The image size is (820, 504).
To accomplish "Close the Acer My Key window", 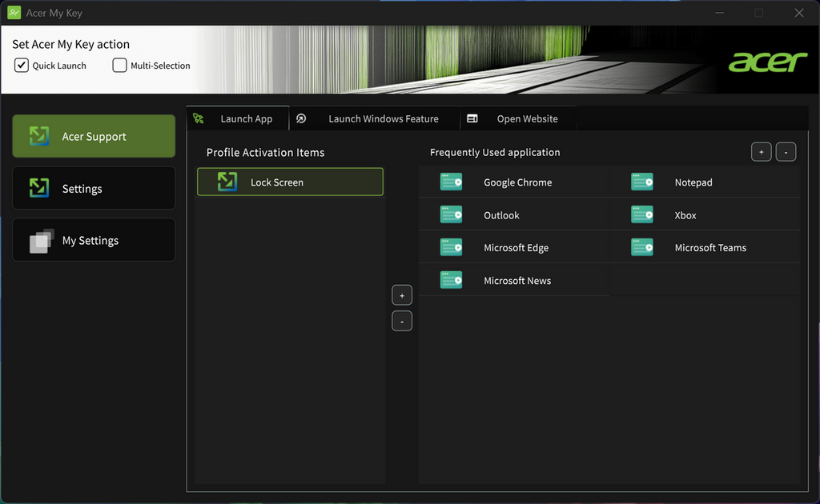I will pyautogui.click(x=799, y=13).
